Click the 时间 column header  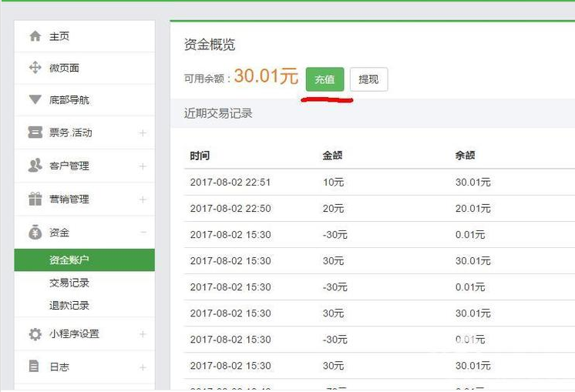click(x=200, y=156)
